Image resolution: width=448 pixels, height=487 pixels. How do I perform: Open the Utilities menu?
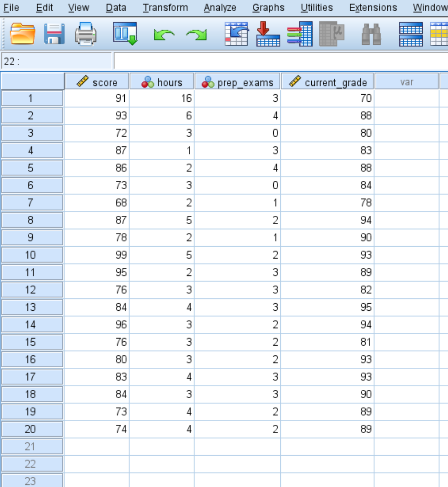tap(317, 7)
